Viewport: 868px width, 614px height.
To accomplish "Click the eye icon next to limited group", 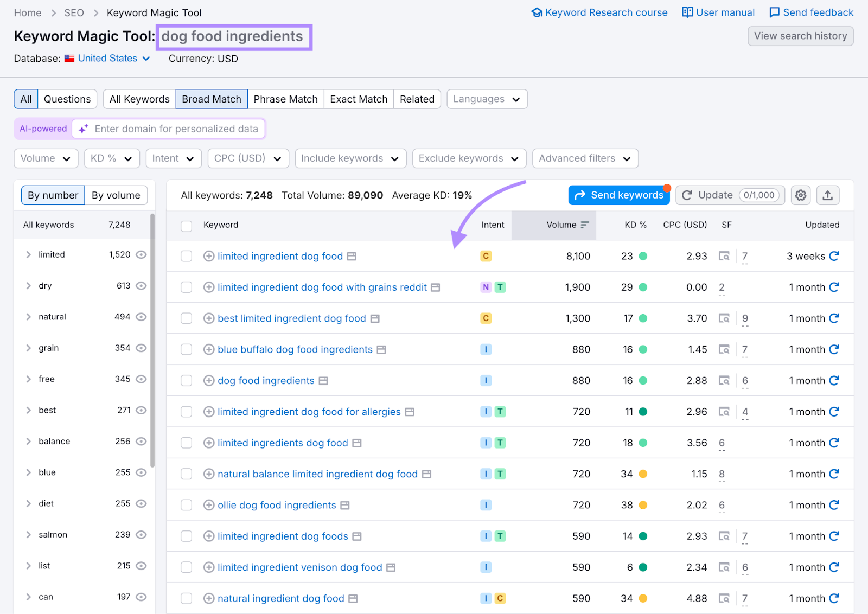I will click(x=142, y=254).
